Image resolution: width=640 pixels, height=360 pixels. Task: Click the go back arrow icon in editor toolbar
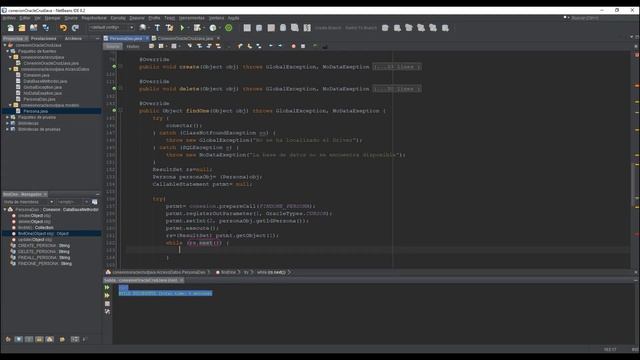[x=271, y=46]
